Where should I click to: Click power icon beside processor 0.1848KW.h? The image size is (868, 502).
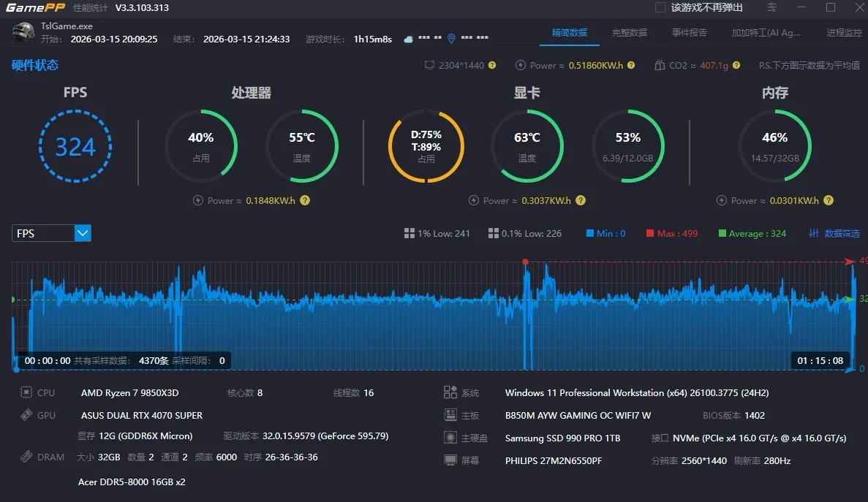pos(197,200)
